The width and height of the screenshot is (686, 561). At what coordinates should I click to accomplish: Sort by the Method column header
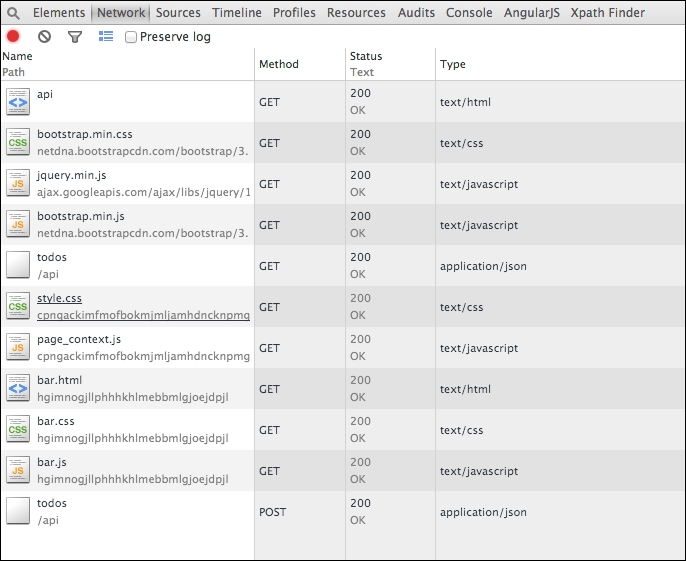point(300,64)
